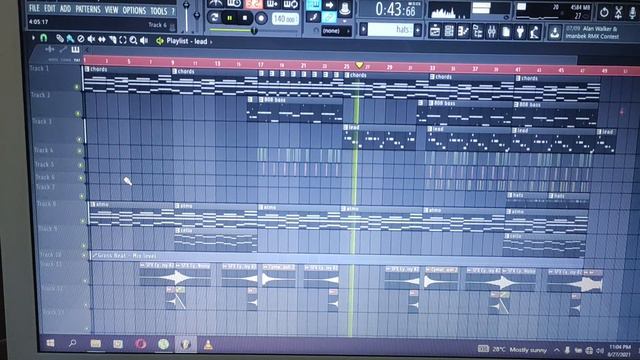Toggle the highlighted cyan link button in recording panel
640x360 pixels.
point(329,17)
